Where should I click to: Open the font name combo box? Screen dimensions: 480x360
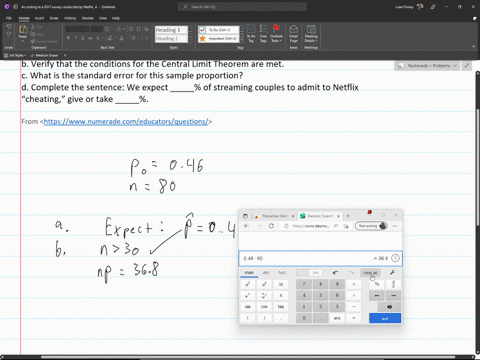(78, 29)
